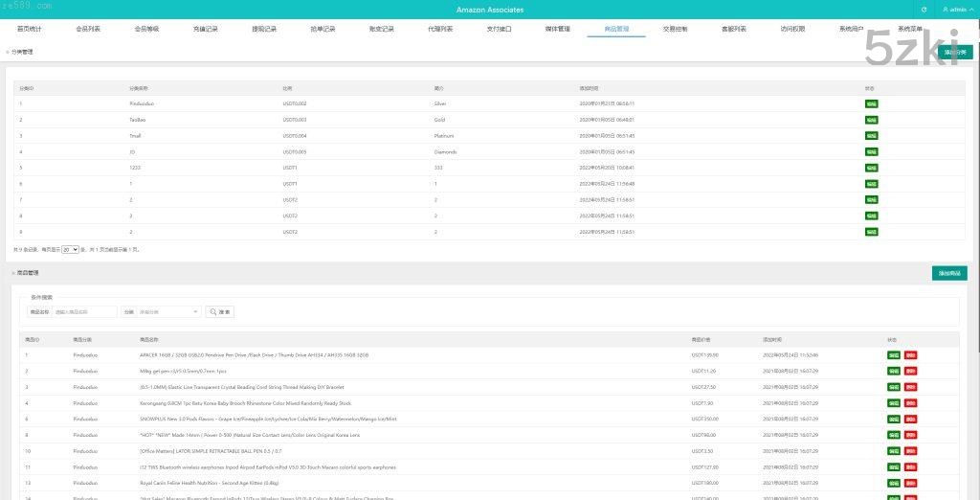
Task: Edit the Pinduoduo category row
Action: [871, 103]
